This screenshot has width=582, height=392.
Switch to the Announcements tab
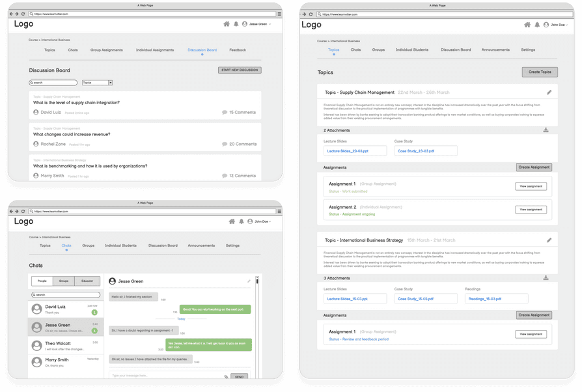[495, 49]
